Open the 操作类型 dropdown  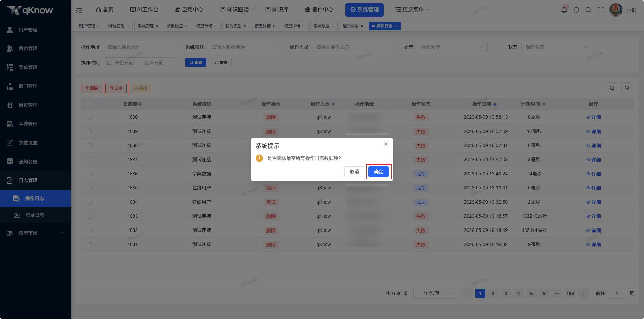pos(452,47)
